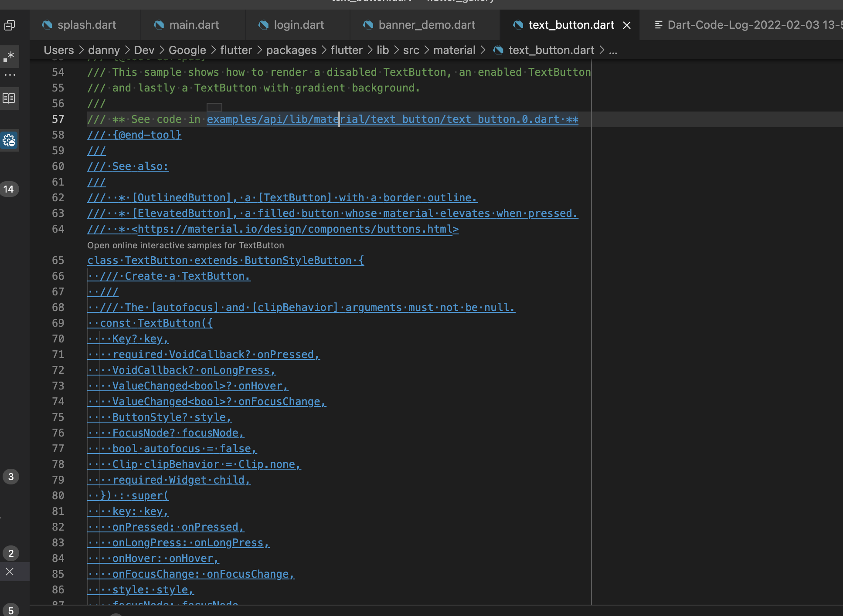
Task: Click line number 65 in the gutter
Action: (x=58, y=261)
